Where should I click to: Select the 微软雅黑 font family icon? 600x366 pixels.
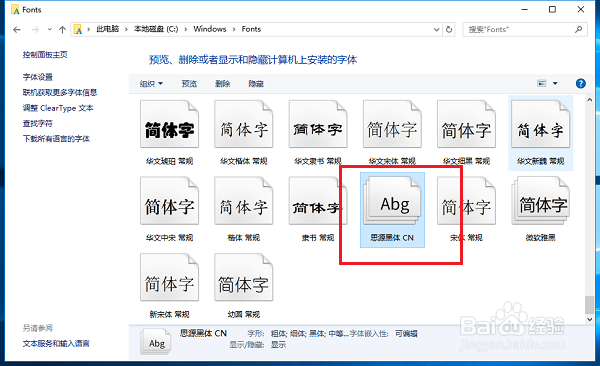[540, 201]
